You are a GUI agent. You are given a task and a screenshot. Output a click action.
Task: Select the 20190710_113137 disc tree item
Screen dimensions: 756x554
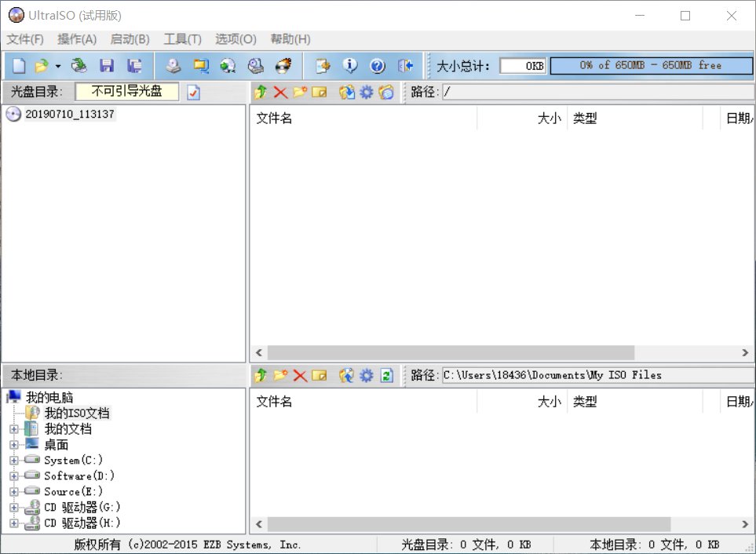pos(69,114)
